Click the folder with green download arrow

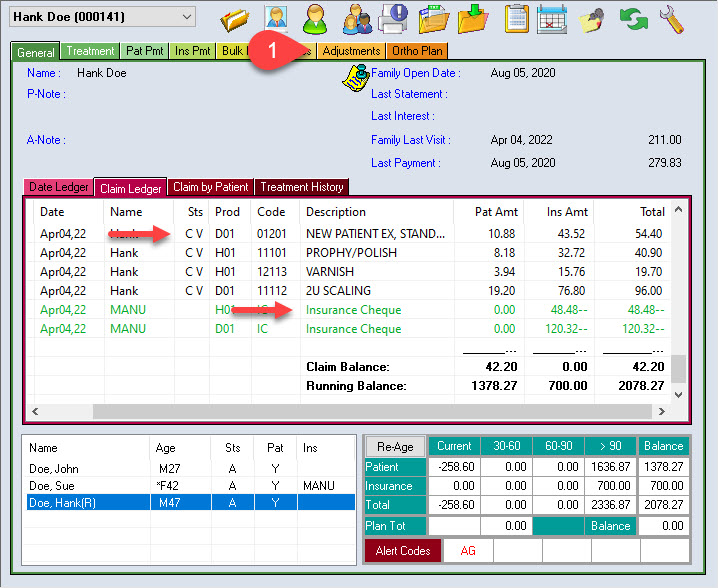coord(473,19)
